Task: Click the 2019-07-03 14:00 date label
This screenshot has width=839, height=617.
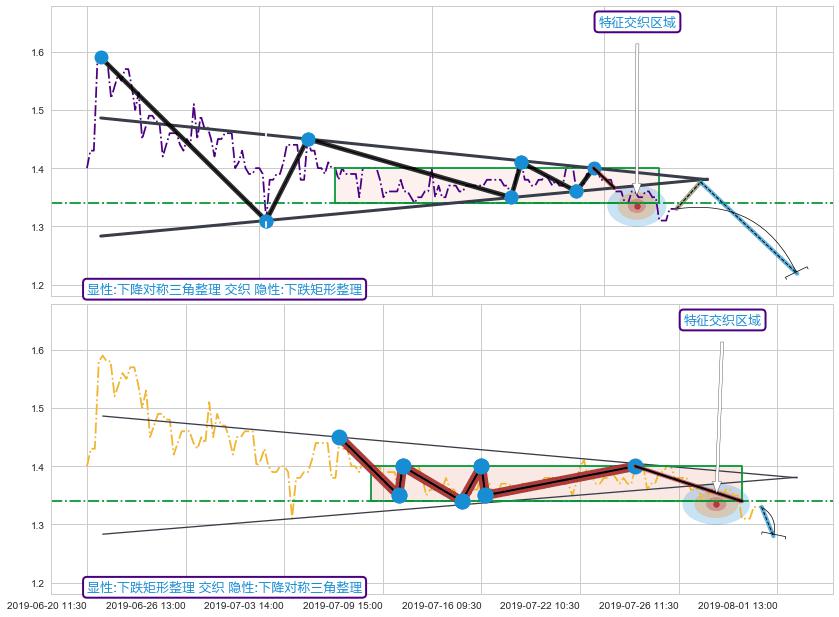Action: tap(243, 606)
